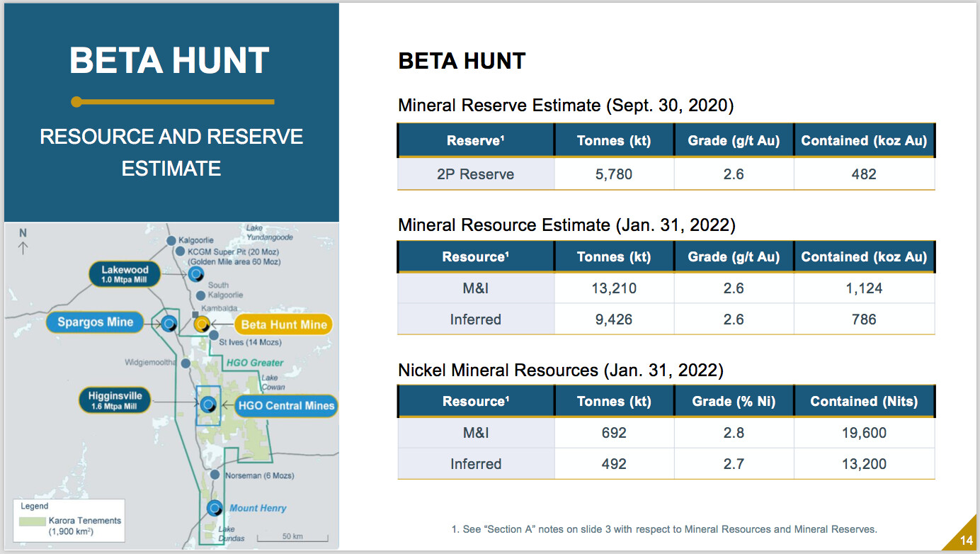Click the Lakewood mill marker icon
Image resolution: width=980 pixels, height=554 pixels.
tap(196, 273)
